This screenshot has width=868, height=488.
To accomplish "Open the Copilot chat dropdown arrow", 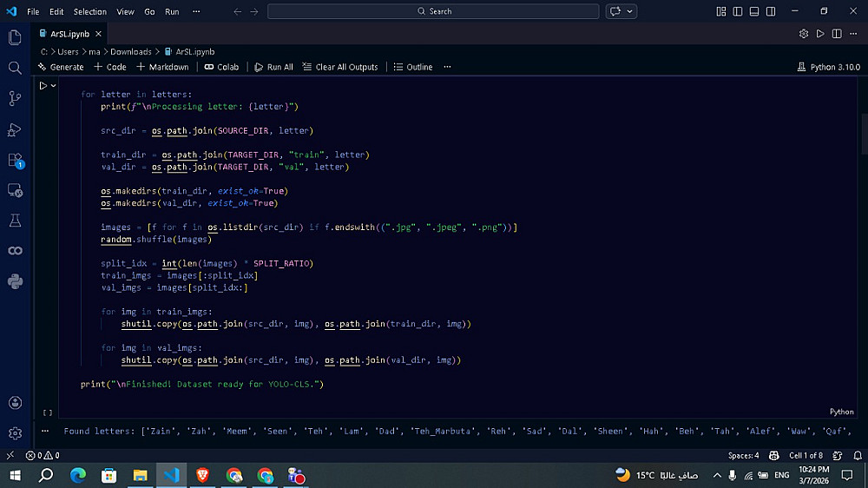I will 630,11.
